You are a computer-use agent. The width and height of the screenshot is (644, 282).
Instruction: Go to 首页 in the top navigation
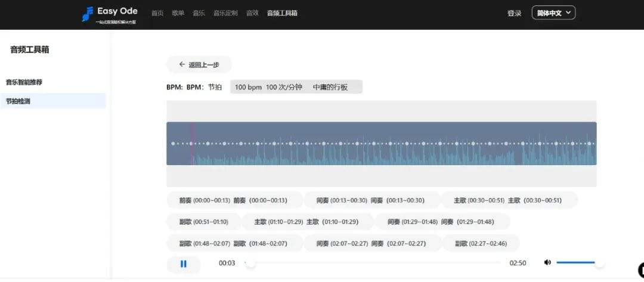click(157, 13)
